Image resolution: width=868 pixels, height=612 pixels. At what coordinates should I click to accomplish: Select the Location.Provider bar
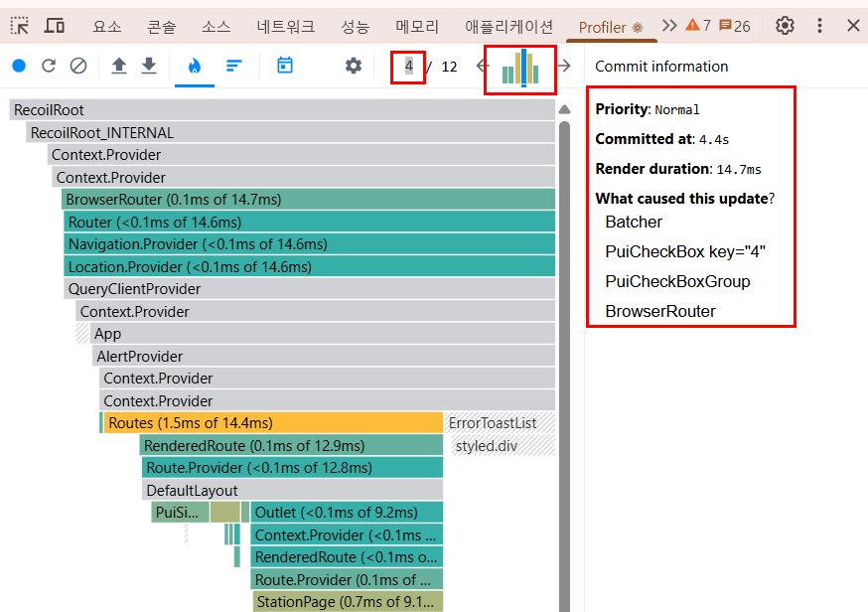click(x=310, y=266)
